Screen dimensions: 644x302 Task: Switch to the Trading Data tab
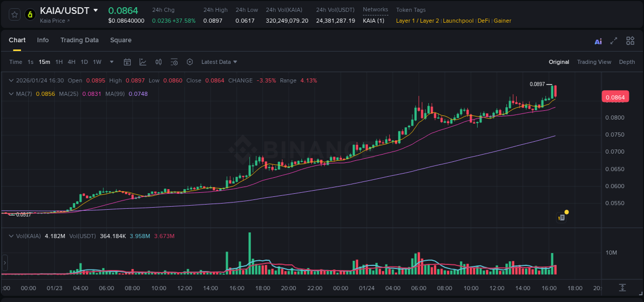79,40
